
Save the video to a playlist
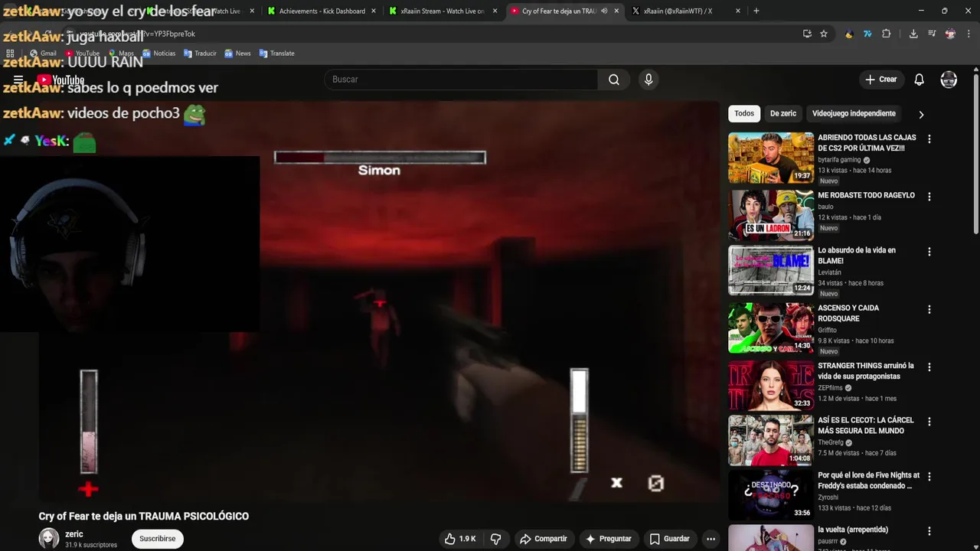tap(669, 539)
